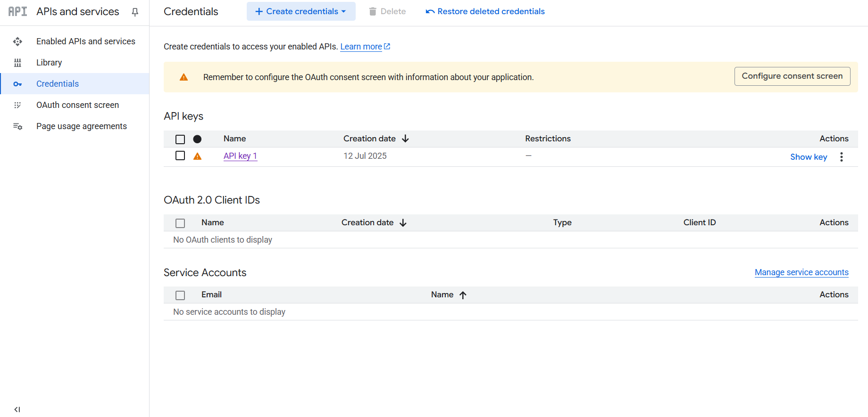The image size is (868, 417).
Task: Click the external link icon after Learn more
Action: tap(387, 46)
